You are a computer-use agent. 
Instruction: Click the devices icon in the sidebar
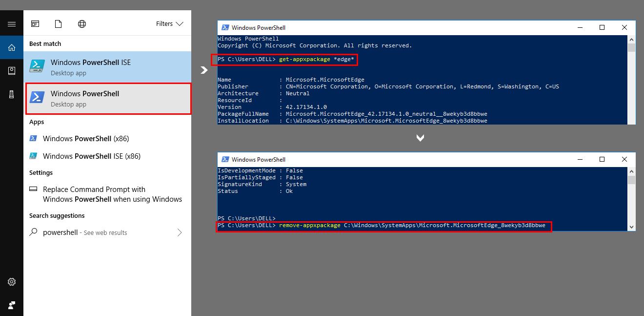[12, 95]
